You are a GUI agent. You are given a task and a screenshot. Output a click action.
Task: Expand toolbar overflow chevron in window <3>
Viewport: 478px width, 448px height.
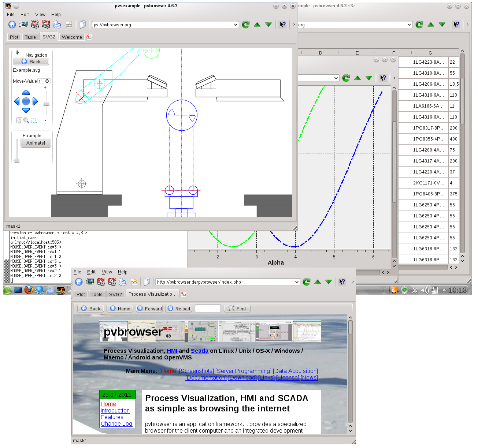pyautogui.click(x=467, y=25)
